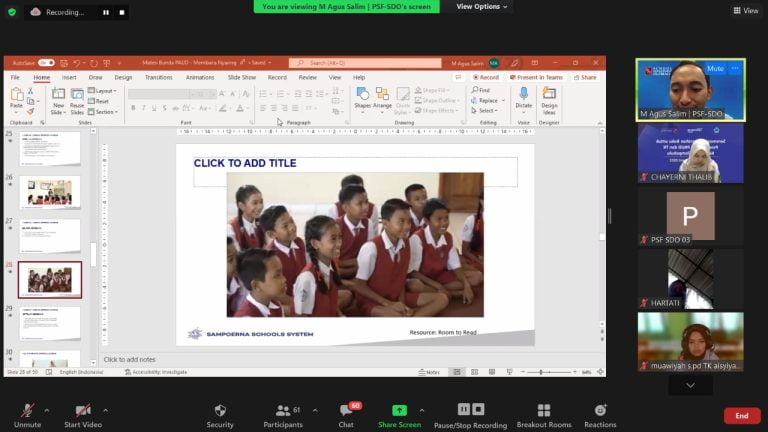Click the Share button in PowerPoint
768x432 pixels.
[585, 77]
